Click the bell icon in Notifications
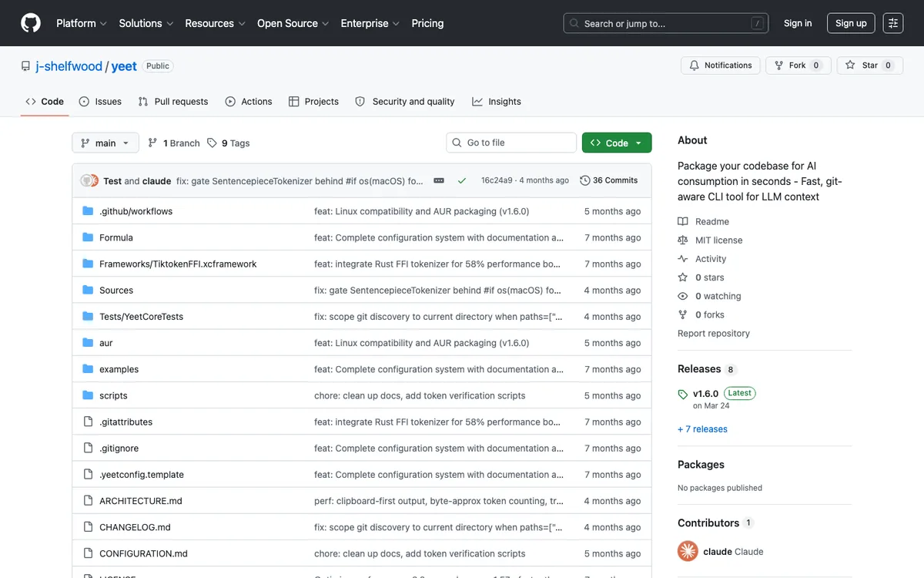924x578 pixels. pos(695,66)
